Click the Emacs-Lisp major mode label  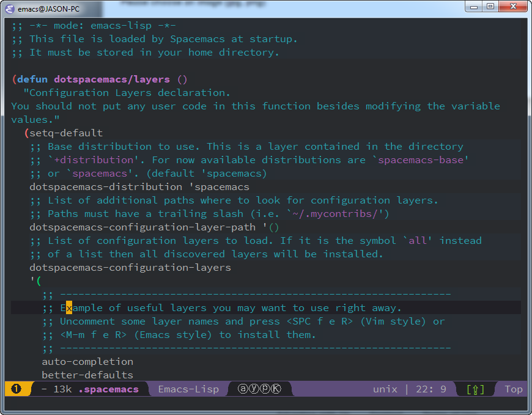(x=188, y=389)
